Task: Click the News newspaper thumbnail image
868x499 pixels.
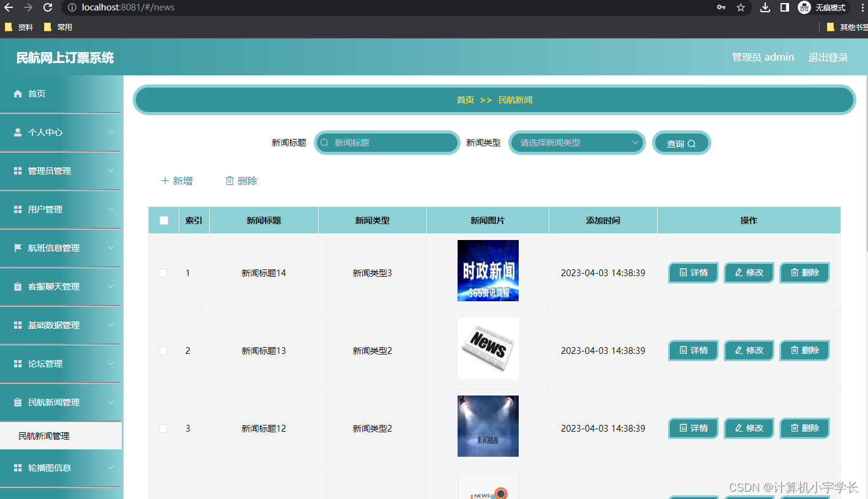Action: 488,348
